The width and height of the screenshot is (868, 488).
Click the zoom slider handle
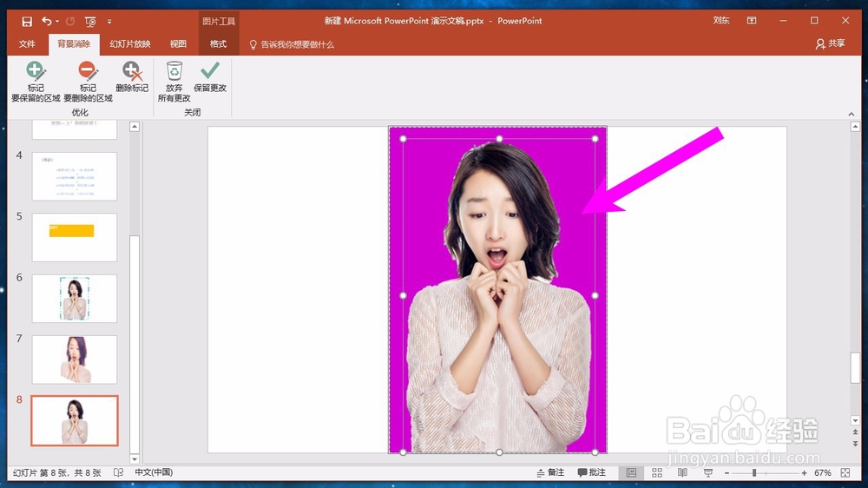[754, 473]
